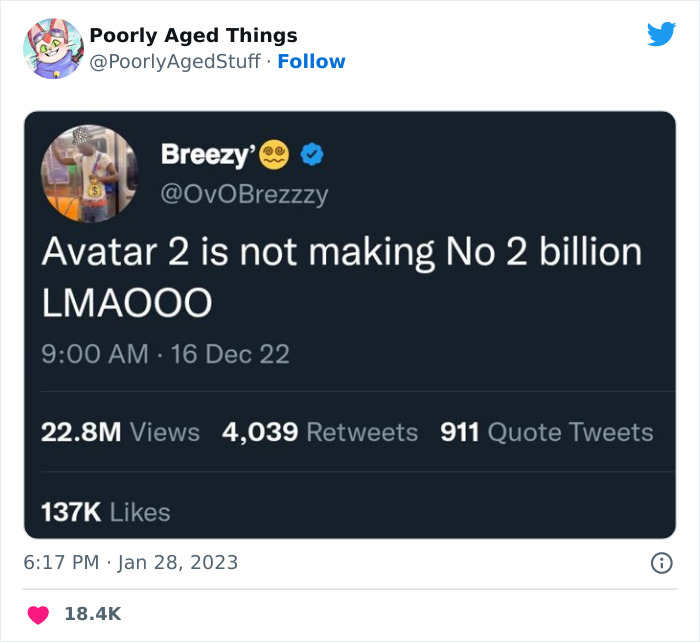The image size is (700, 642).
Task: Open the Poorly Aged Things display name
Action: click(x=193, y=36)
